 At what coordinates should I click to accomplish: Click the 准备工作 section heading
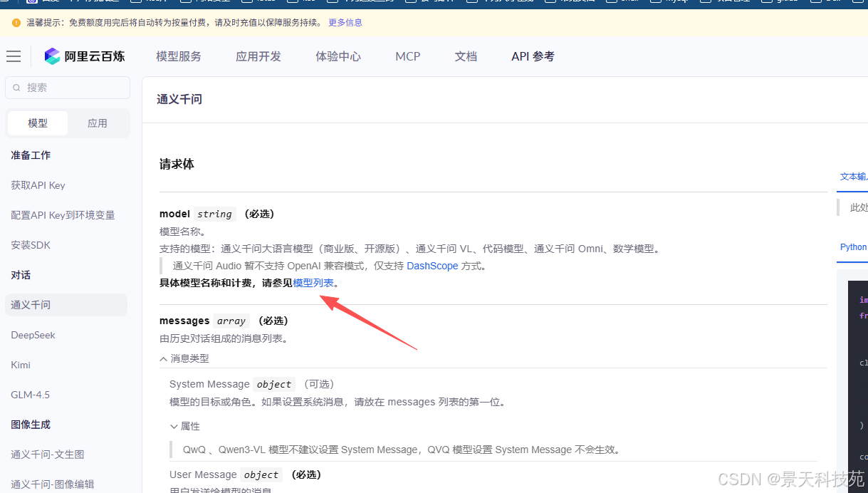[x=31, y=155]
